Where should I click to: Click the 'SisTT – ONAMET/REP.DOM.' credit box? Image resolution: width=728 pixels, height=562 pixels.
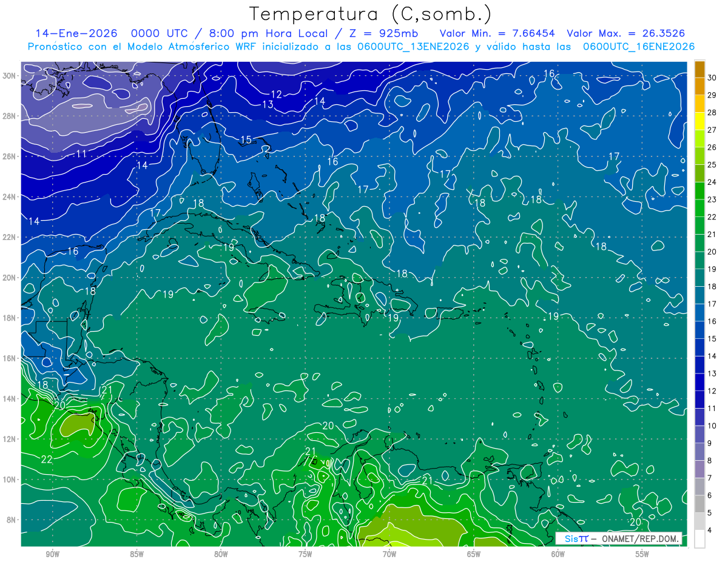(619, 538)
